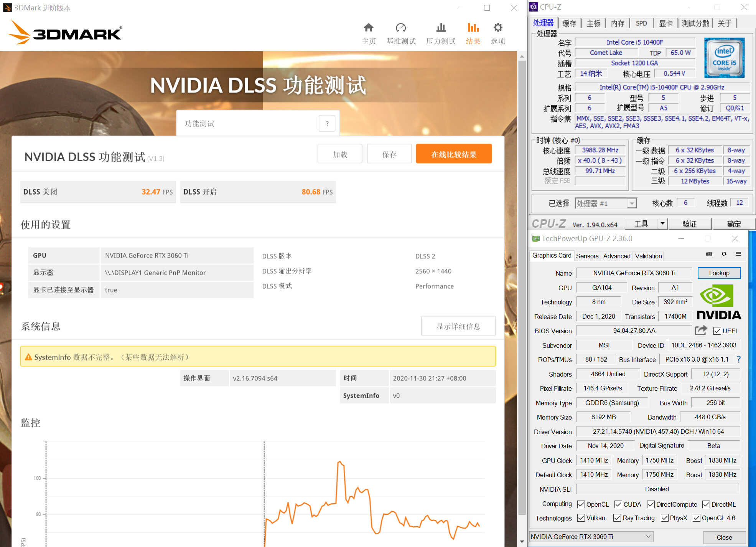The width and height of the screenshot is (756, 547).
Task: Refresh GPU-Z with the refresh icon
Action: 724,254
